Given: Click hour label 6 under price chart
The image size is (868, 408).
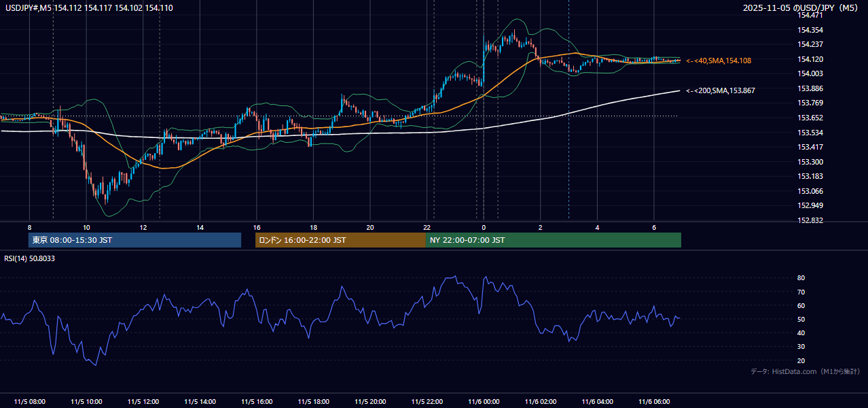Looking at the screenshot, I should point(654,228).
